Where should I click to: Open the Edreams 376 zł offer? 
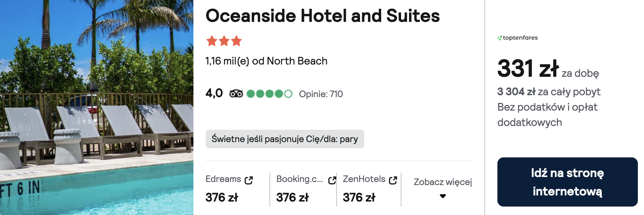click(x=222, y=197)
